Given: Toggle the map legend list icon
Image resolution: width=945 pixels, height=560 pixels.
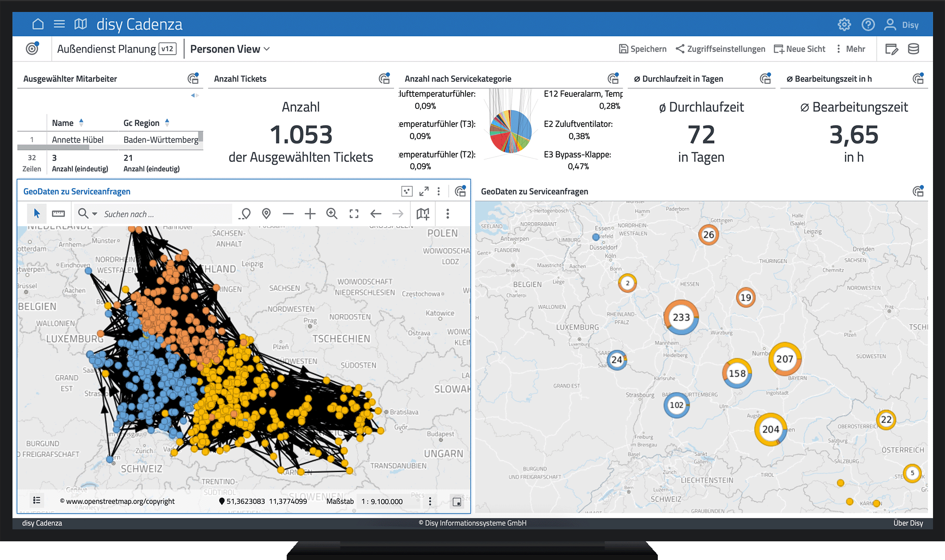Looking at the screenshot, I should coord(36,501).
